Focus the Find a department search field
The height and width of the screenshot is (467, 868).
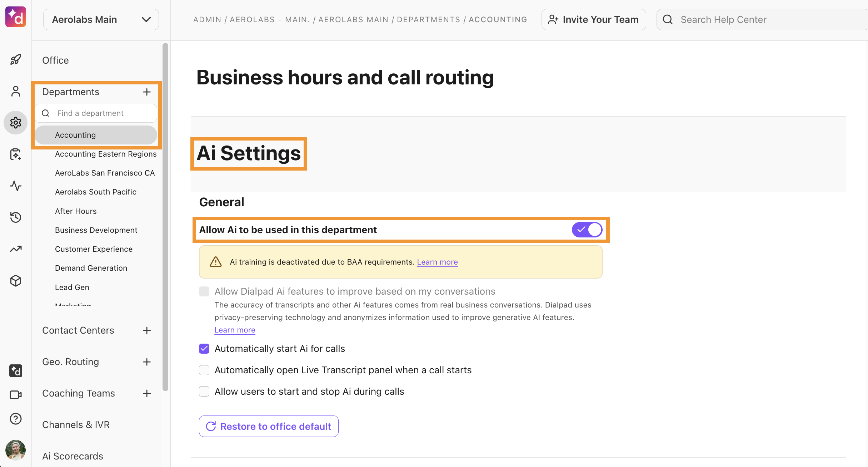[96, 113]
